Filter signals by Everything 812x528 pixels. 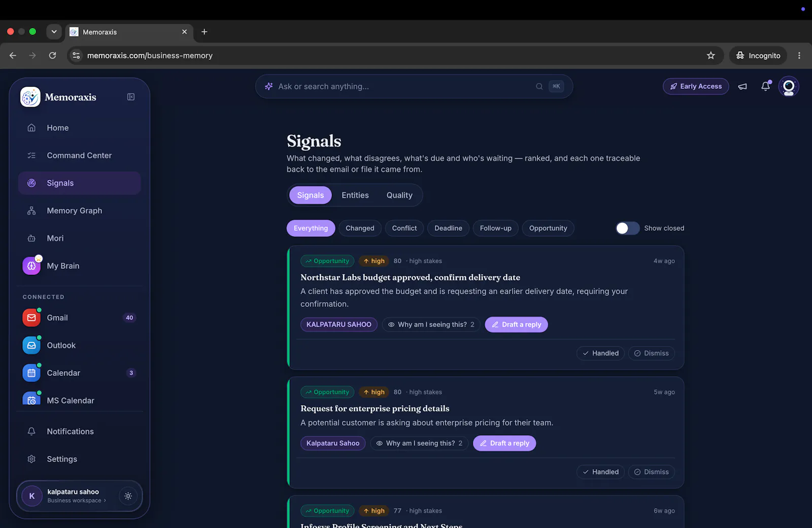coord(311,228)
